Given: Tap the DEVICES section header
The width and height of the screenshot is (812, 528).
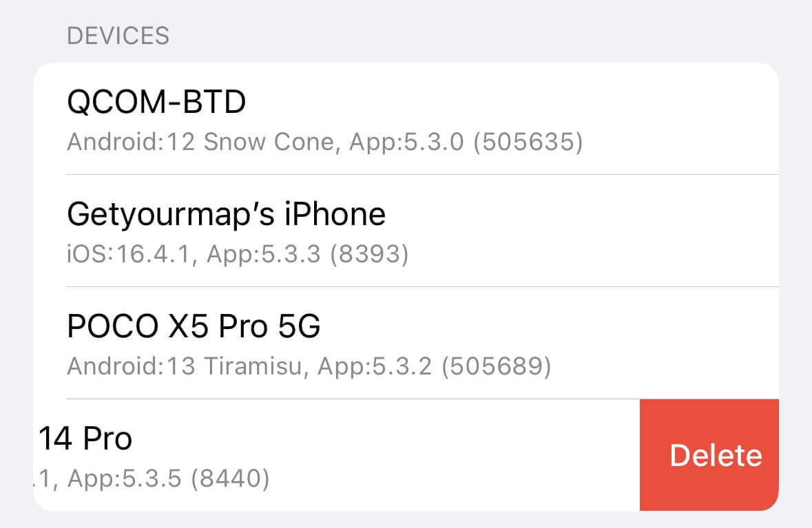Looking at the screenshot, I should (118, 35).
